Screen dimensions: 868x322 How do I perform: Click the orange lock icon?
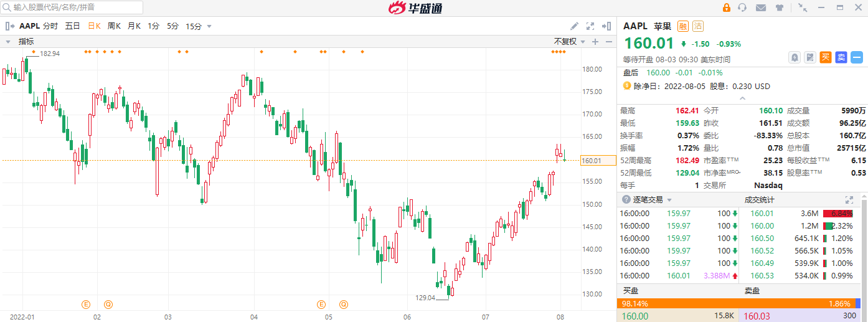(x=726, y=7)
